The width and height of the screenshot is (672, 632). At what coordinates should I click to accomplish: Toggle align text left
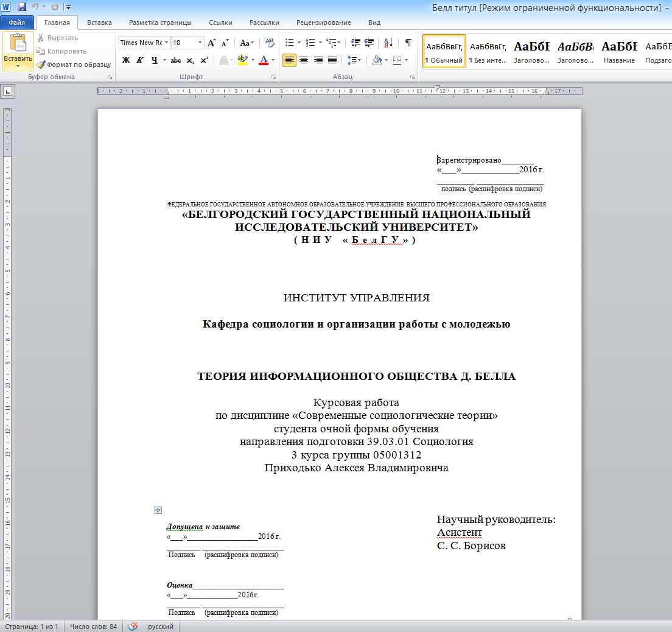[x=289, y=60]
